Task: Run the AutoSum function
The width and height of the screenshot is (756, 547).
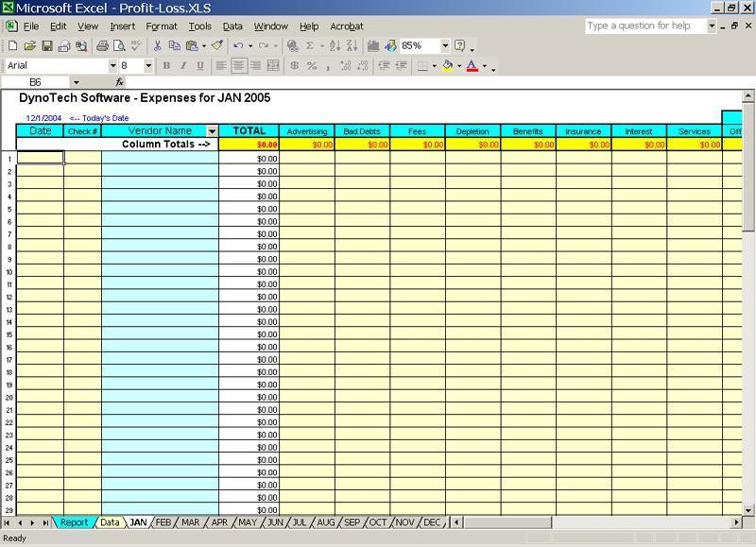Action: pos(311,45)
